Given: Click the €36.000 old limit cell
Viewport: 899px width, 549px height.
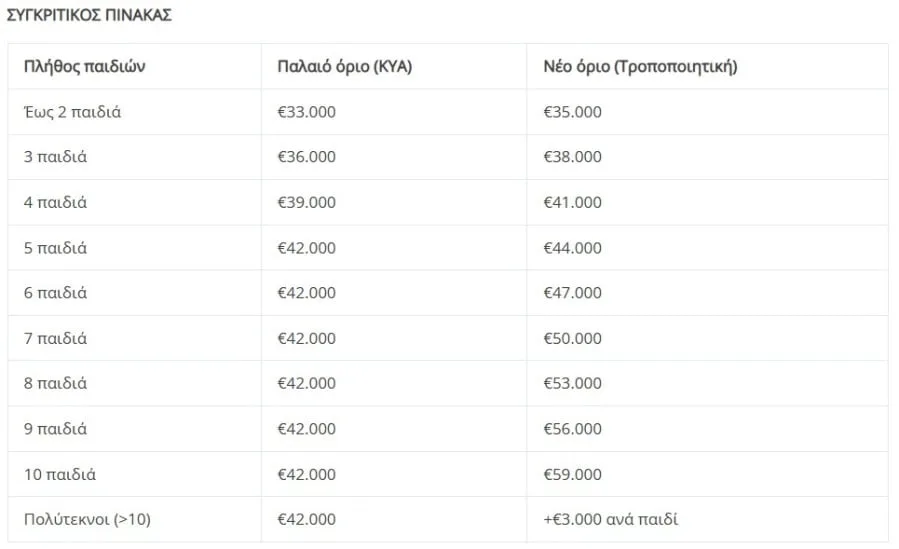Looking at the screenshot, I should pyautogui.click(x=307, y=157).
